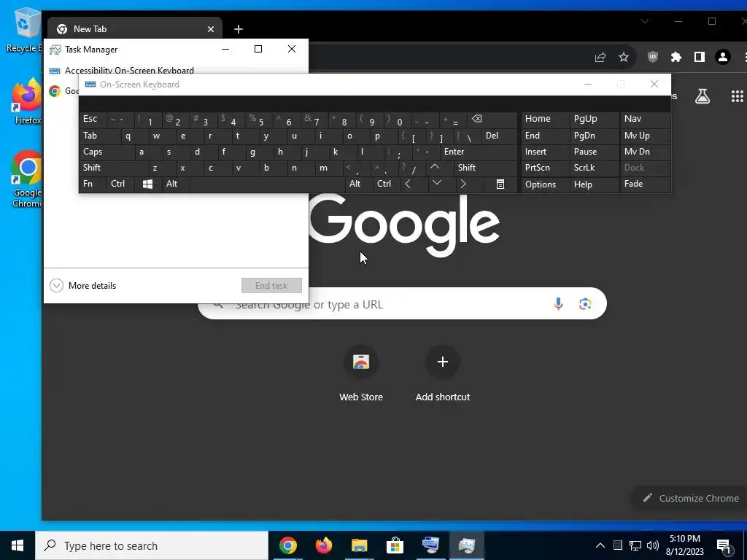Screen dimensions: 747x560
Task: Click the Enter key on On-Screen Keyboard
Action: click(x=479, y=152)
